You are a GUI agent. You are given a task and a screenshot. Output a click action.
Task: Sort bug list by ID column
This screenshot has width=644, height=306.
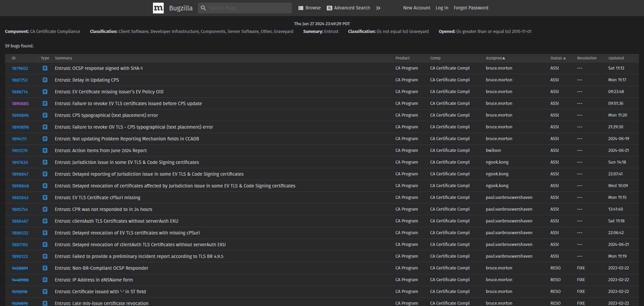point(14,58)
